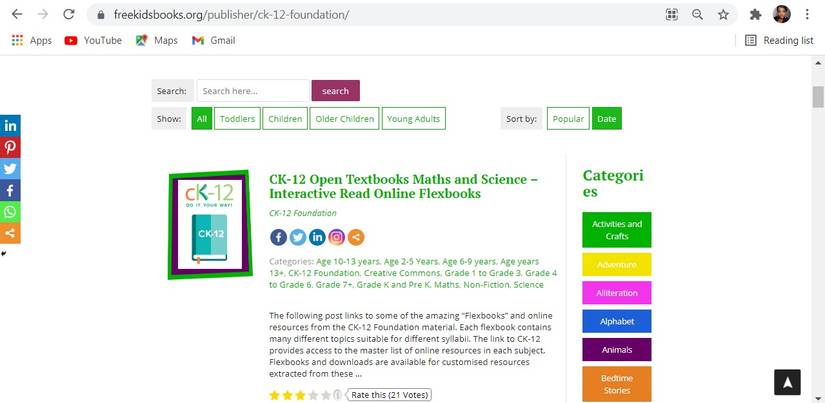Share via Facebook in left sidebar
The height and width of the screenshot is (403, 825).
click(x=10, y=190)
